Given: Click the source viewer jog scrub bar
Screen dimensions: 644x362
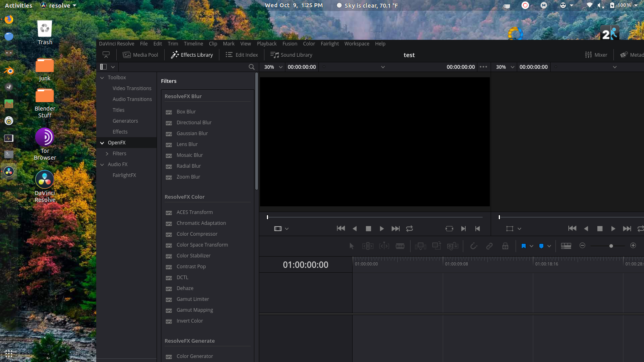Looking at the screenshot, I should (375, 217).
